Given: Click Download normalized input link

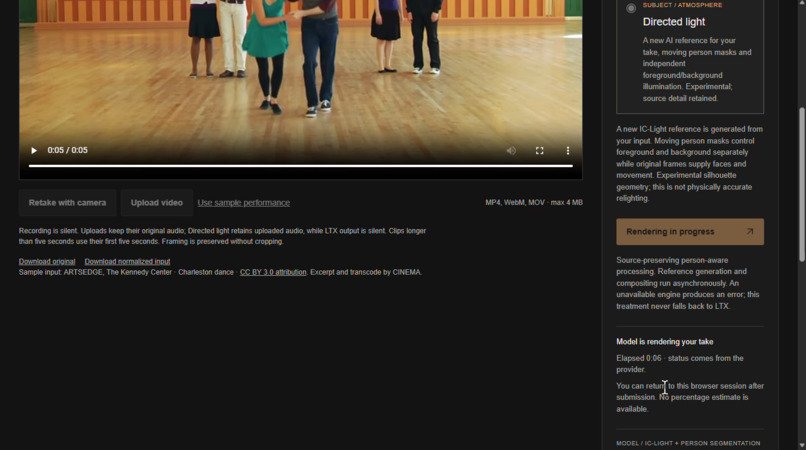Looking at the screenshot, I should tap(127, 261).
